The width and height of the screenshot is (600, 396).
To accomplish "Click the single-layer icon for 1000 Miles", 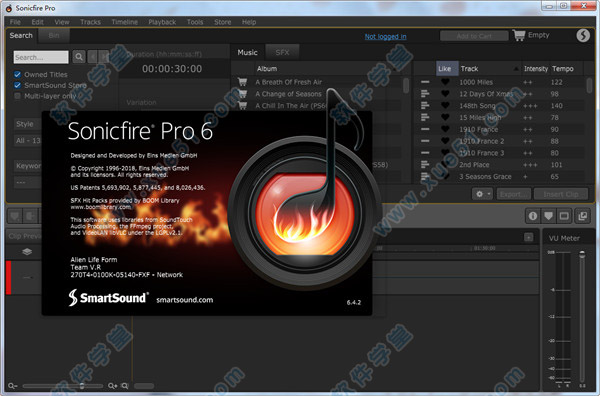I will tap(425, 82).
